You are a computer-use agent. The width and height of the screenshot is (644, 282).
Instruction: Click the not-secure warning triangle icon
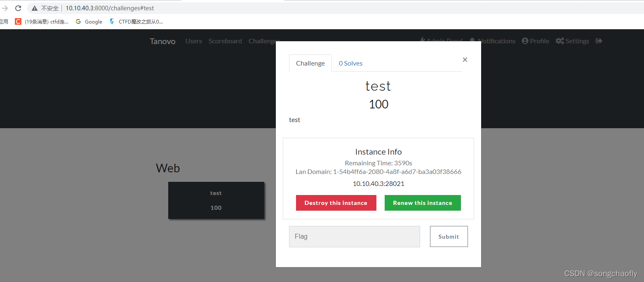35,8
